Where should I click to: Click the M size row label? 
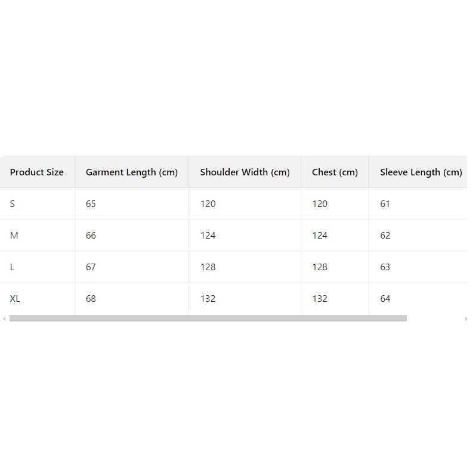[14, 236]
